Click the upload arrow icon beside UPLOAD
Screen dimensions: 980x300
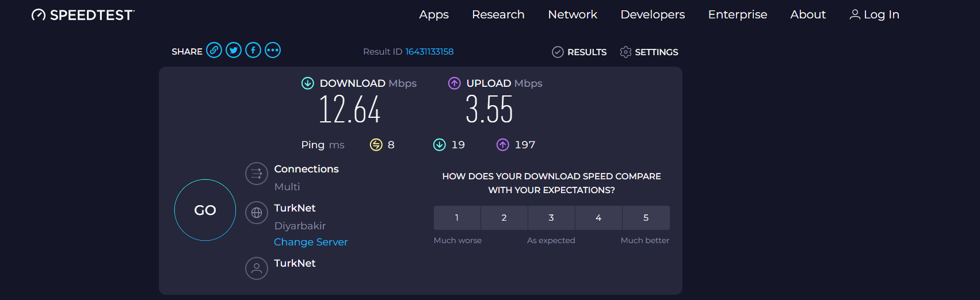[x=455, y=83]
